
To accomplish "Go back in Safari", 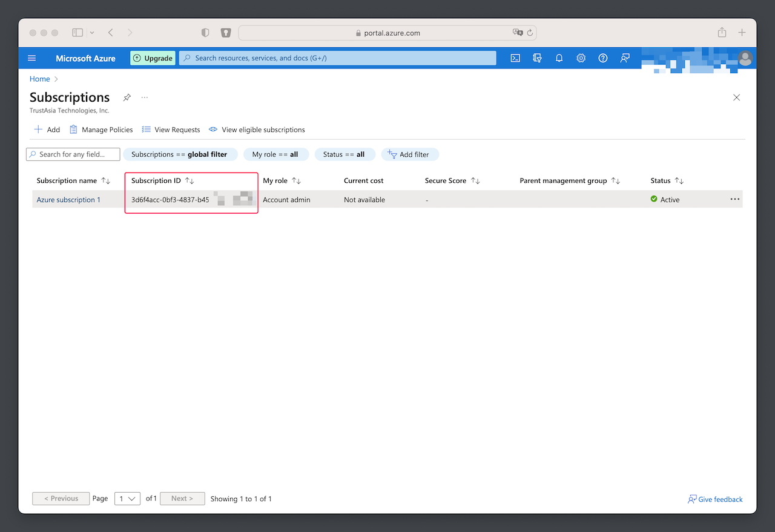I will coord(110,33).
